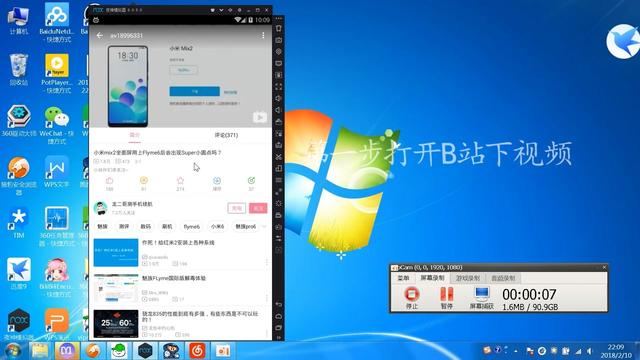
Task: Open the NetEase Cloud Music taskbar icon
Action: coord(197,351)
